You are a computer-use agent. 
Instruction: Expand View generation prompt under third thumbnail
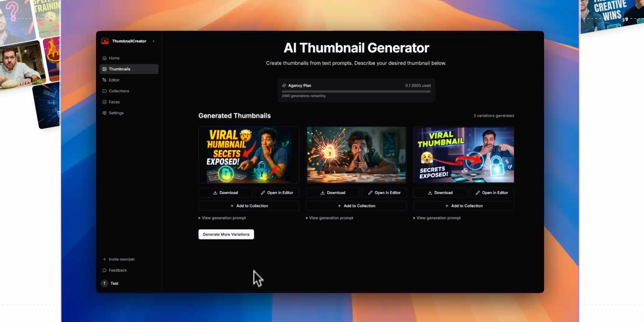(x=438, y=218)
